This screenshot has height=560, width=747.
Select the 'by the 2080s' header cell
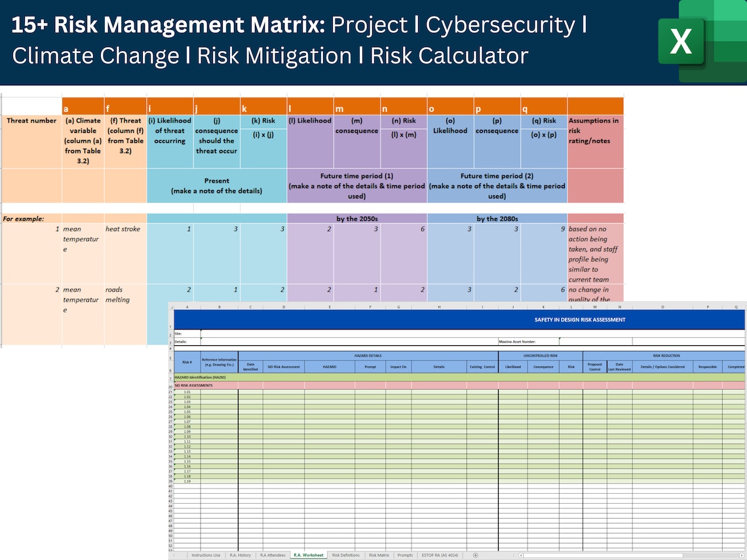(498, 219)
